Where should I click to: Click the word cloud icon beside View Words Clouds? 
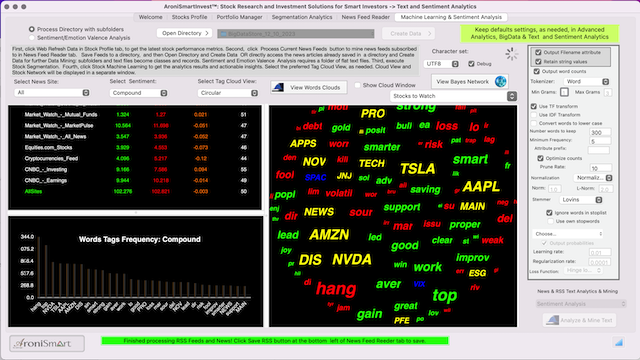pos(278,87)
